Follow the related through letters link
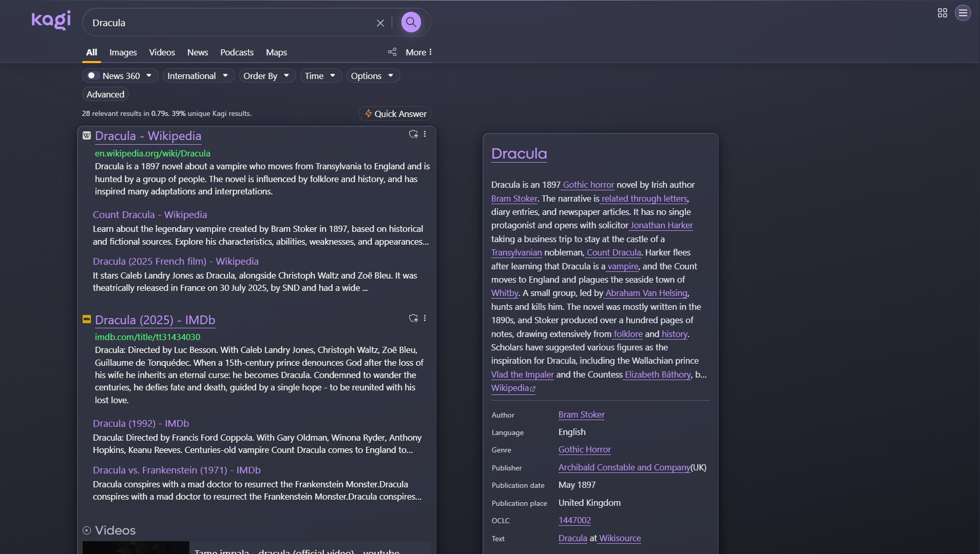 coord(644,199)
